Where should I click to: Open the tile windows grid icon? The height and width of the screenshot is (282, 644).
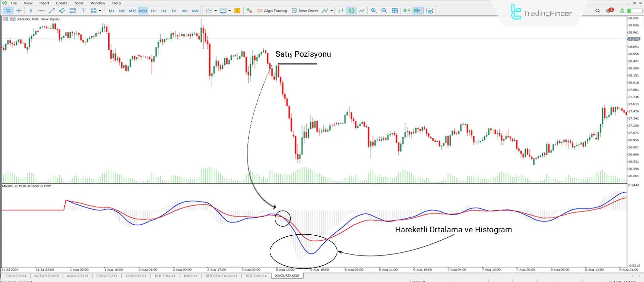click(x=395, y=11)
